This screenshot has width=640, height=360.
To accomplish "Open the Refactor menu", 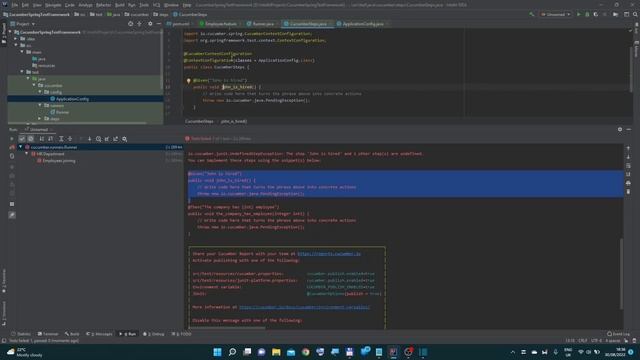I will [103, 5].
